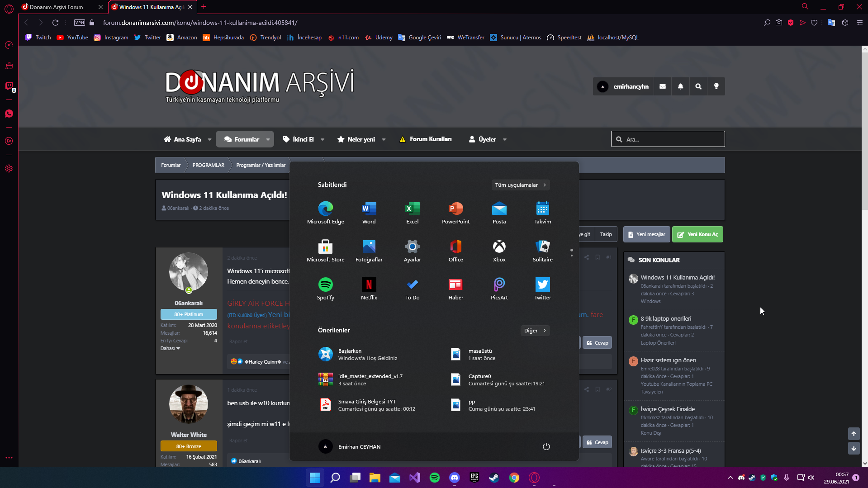Launch Word from the Start menu
Screen dimensions: 868x488
(369, 213)
